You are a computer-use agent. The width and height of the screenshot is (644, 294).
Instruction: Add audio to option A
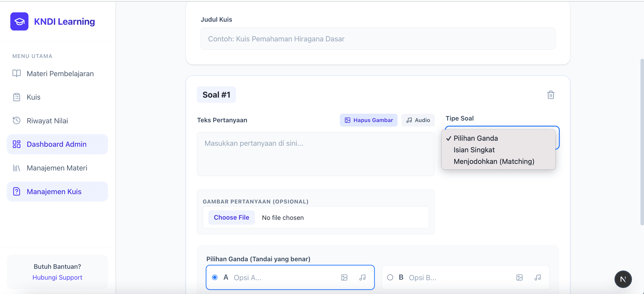coord(363,277)
